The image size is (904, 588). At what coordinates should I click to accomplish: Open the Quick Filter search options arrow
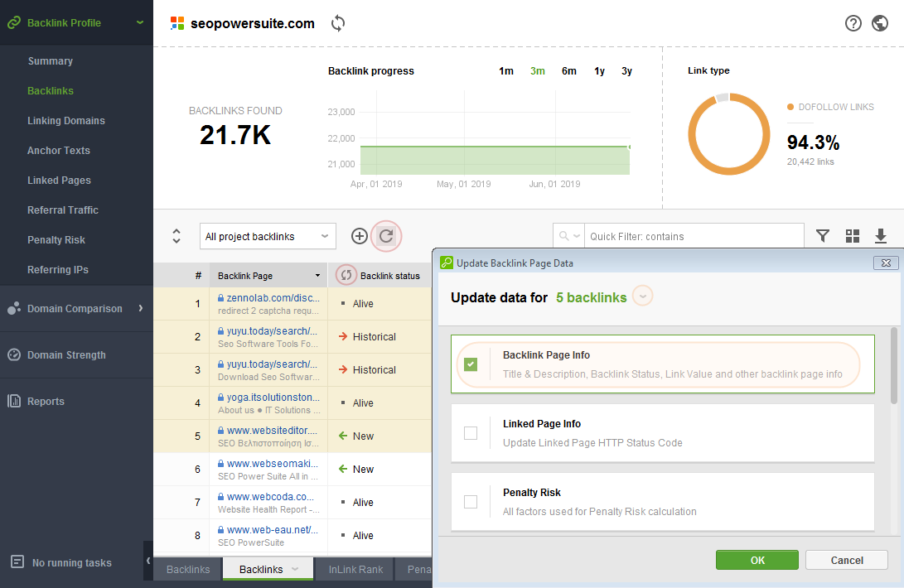click(x=577, y=236)
